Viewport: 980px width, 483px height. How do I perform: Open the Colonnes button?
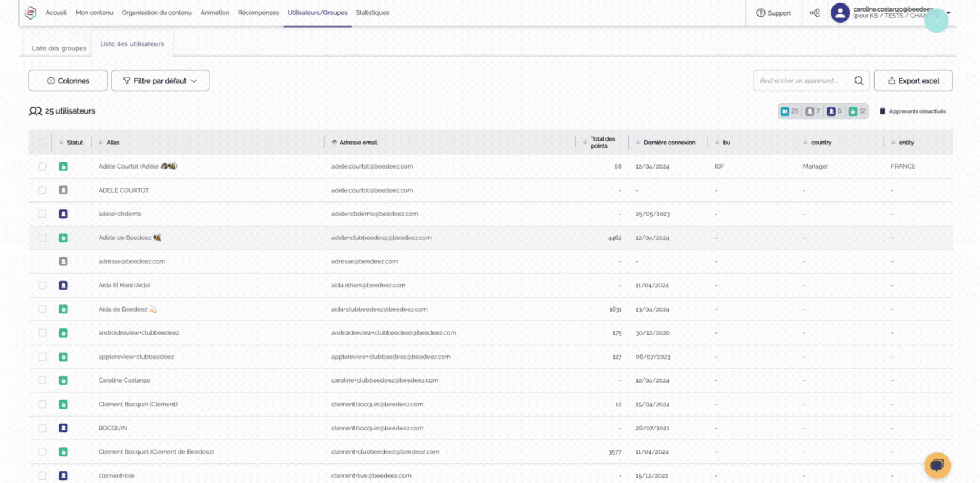[68, 81]
